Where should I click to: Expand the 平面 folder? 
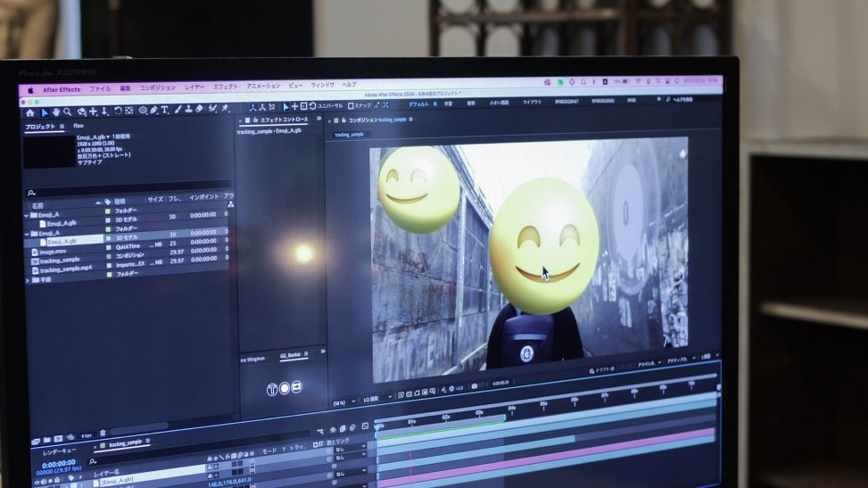28,281
